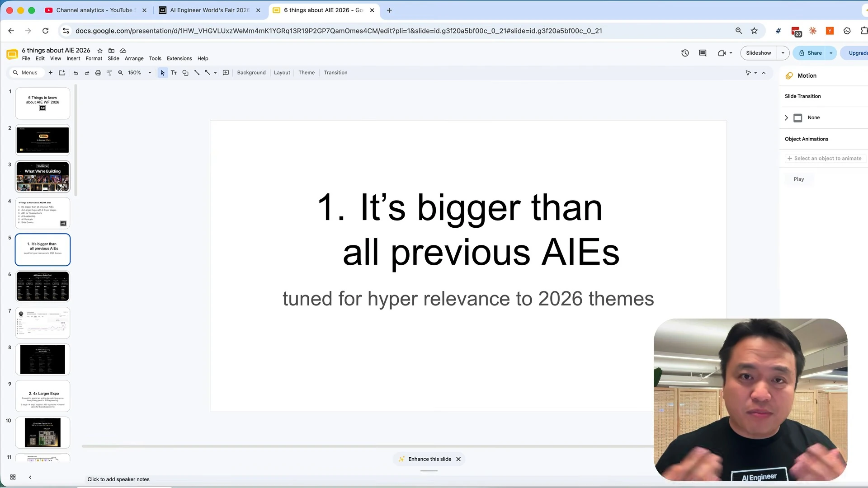
Task: Click the redo arrow in toolbar
Action: click(x=87, y=73)
